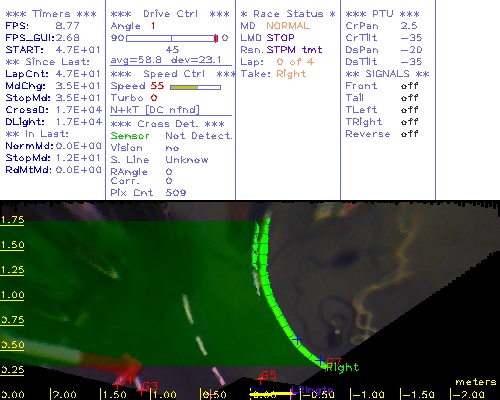Image resolution: width=500 pixels, height=400 pixels.
Task: Click the Reverse signal off indicator
Action: pyautogui.click(x=409, y=134)
